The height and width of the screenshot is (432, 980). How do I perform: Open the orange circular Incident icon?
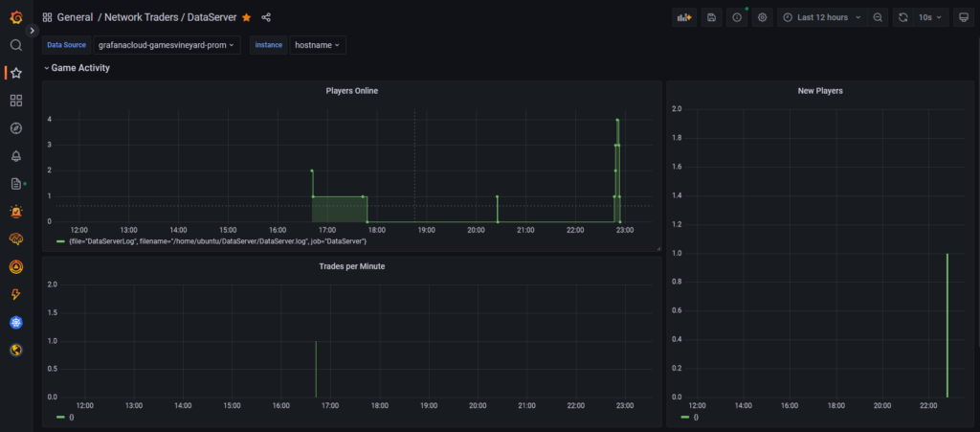(16, 267)
